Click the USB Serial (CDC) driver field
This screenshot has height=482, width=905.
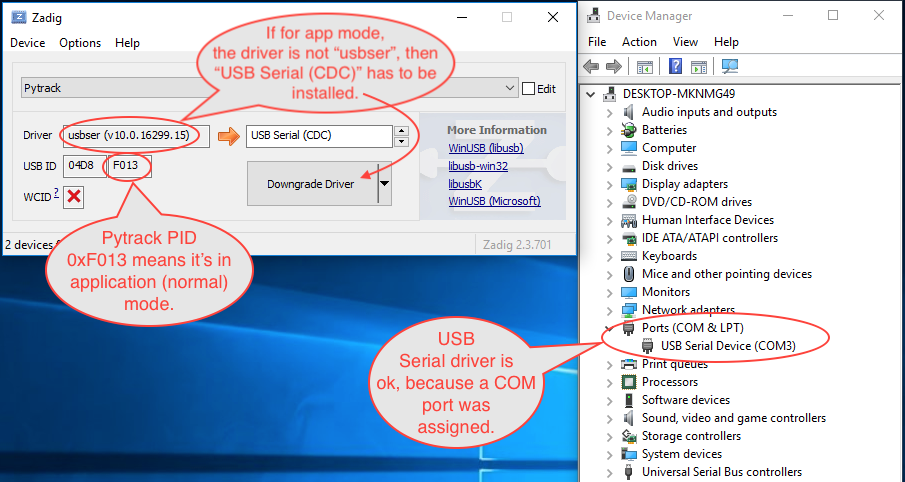(318, 136)
